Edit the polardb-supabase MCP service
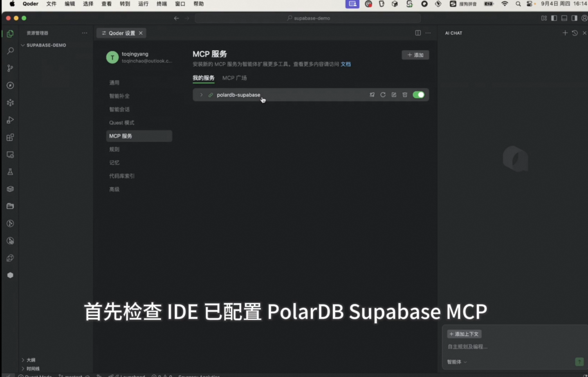588x377 pixels. click(x=394, y=95)
